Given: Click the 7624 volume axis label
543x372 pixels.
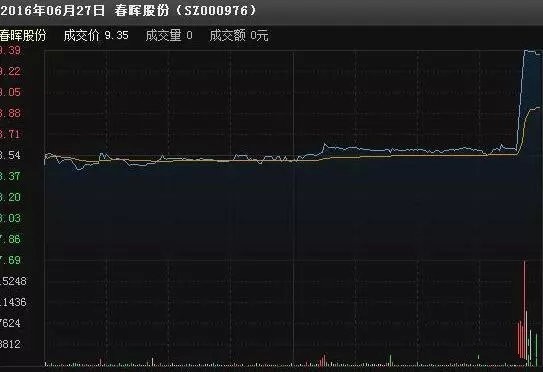Looking at the screenshot, I should click(10, 323).
